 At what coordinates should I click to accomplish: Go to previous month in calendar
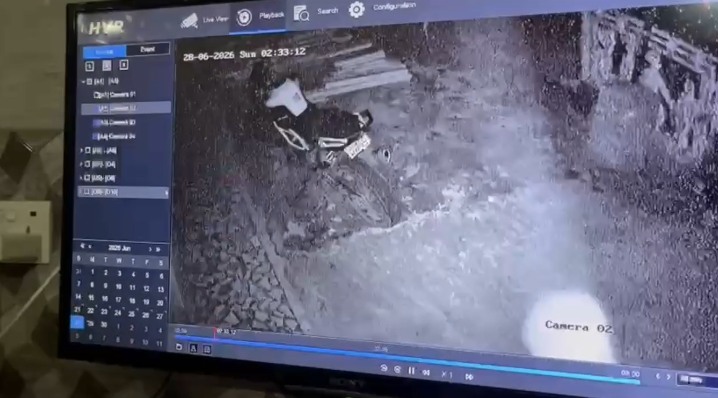[90, 247]
